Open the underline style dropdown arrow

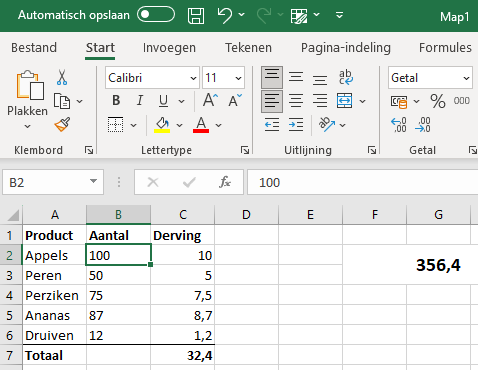click(x=181, y=101)
